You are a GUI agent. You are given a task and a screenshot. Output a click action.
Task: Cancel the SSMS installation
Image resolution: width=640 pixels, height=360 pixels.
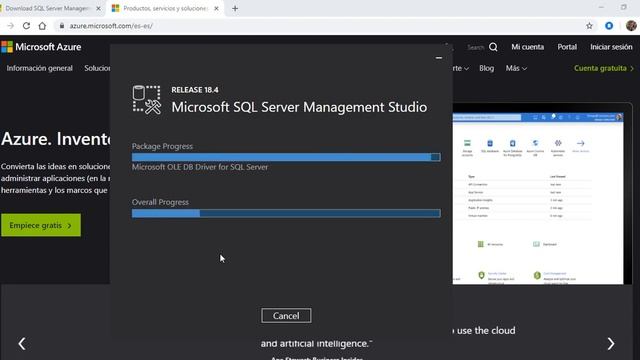coord(286,316)
